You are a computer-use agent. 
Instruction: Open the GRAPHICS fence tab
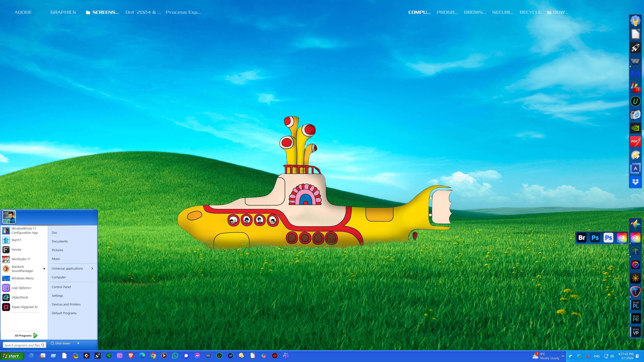point(63,12)
